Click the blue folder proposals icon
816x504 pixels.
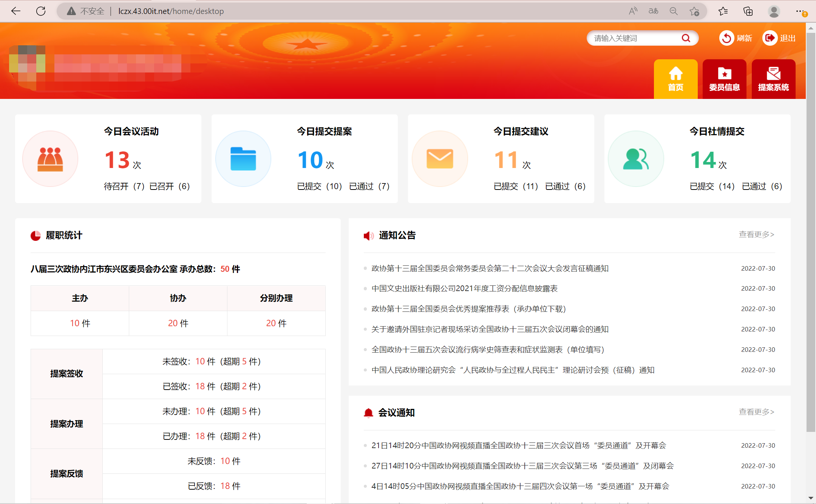coord(243,159)
